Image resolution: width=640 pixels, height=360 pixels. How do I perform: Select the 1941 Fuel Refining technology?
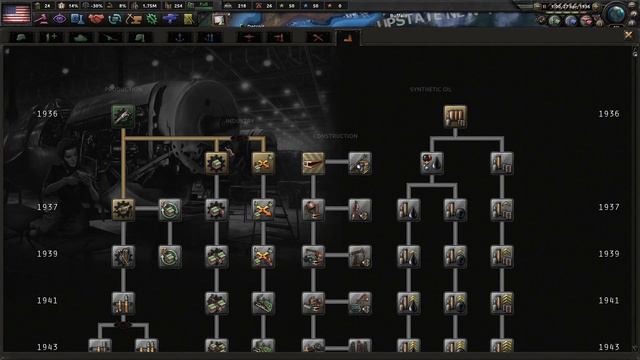(502, 303)
